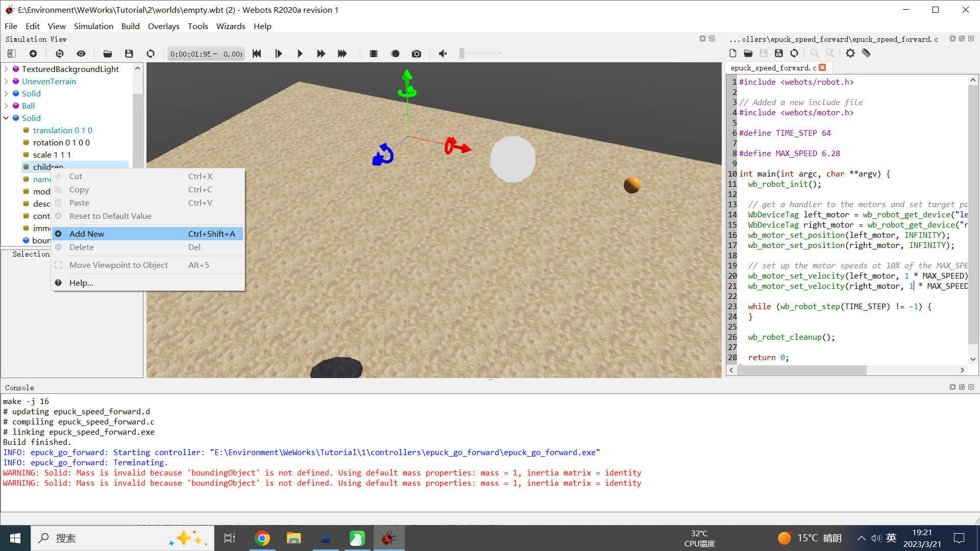This screenshot has width=980, height=551.
Task: Run the simulation in real time
Action: [x=300, y=54]
